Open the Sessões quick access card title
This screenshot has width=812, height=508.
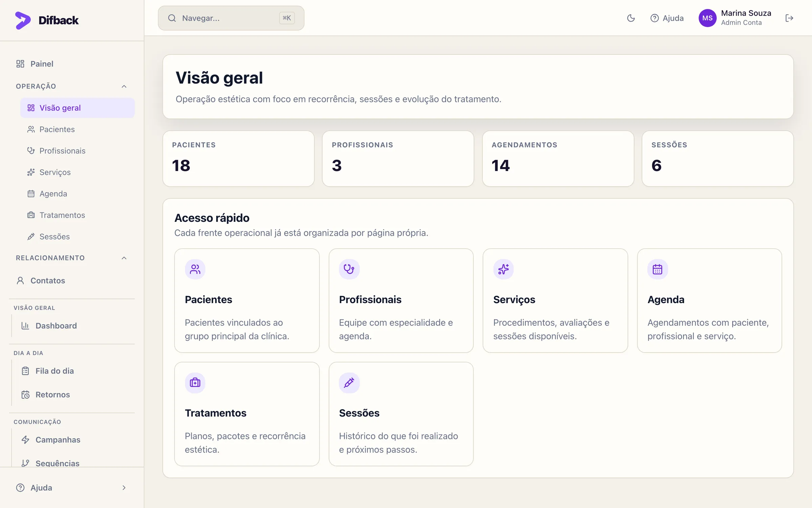[359, 413]
